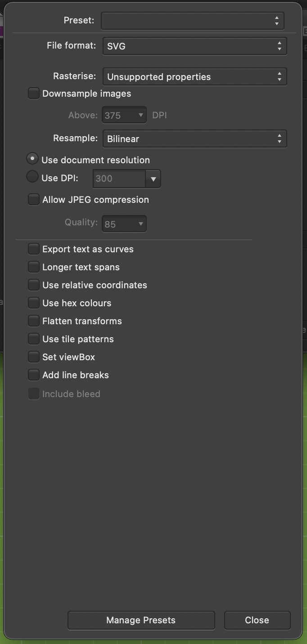Toggle Use relative coordinates
This screenshot has width=307, height=644.
[x=33, y=285]
